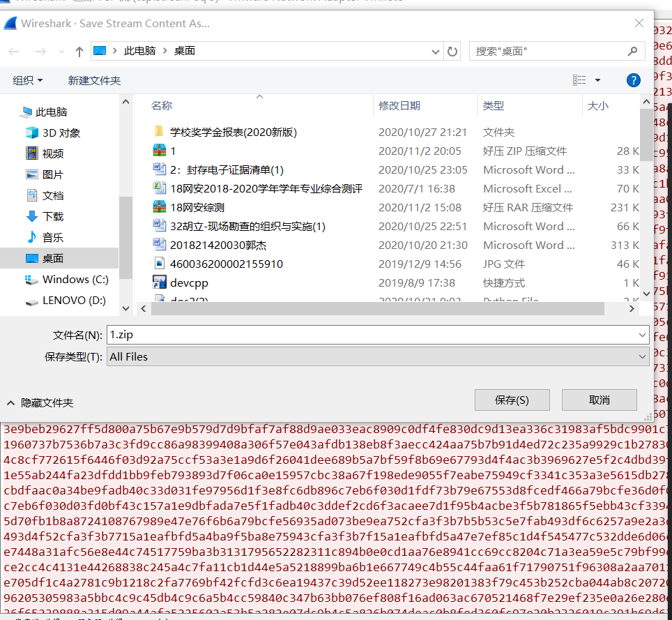Click the 保存(S) button
672x620 pixels.
click(x=512, y=400)
